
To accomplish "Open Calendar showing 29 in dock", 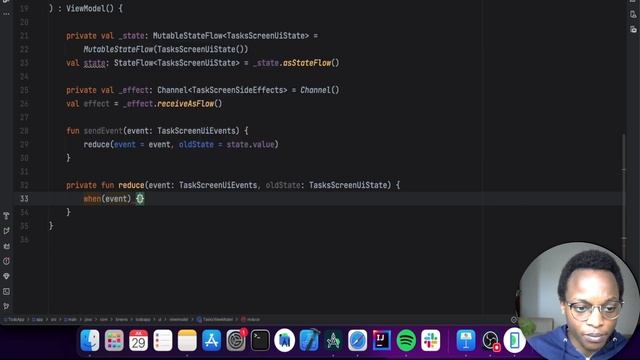I will (x=138, y=340).
